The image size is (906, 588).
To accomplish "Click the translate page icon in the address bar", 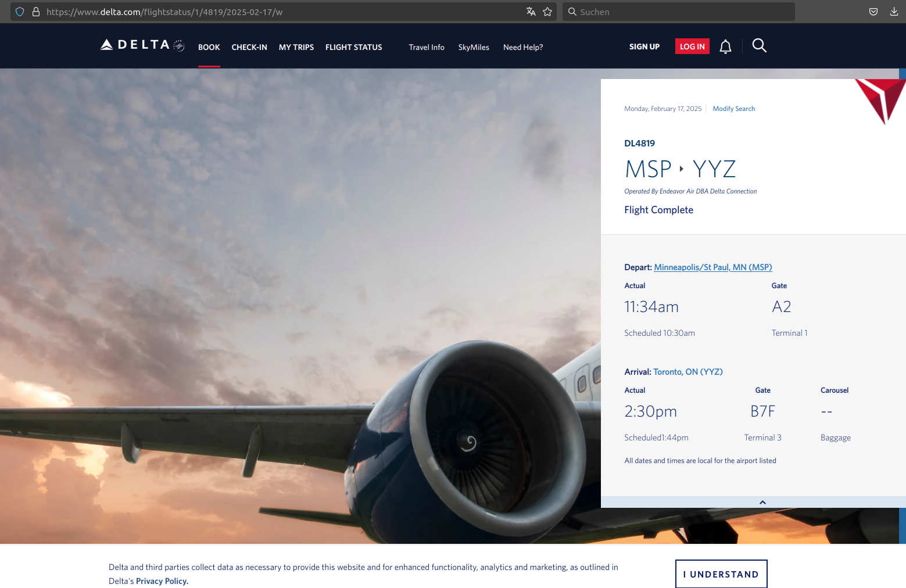I will click(531, 12).
